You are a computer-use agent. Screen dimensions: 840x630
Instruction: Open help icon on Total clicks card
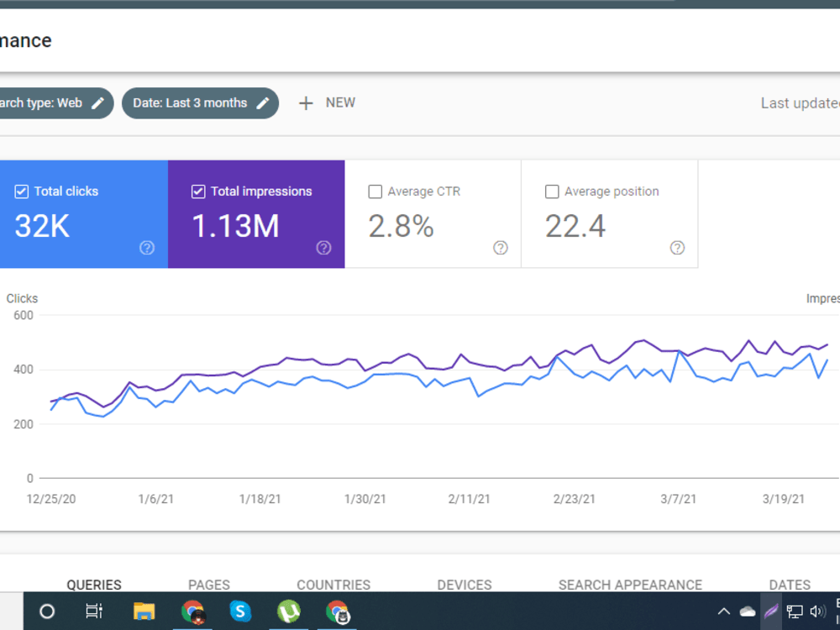[147, 248]
